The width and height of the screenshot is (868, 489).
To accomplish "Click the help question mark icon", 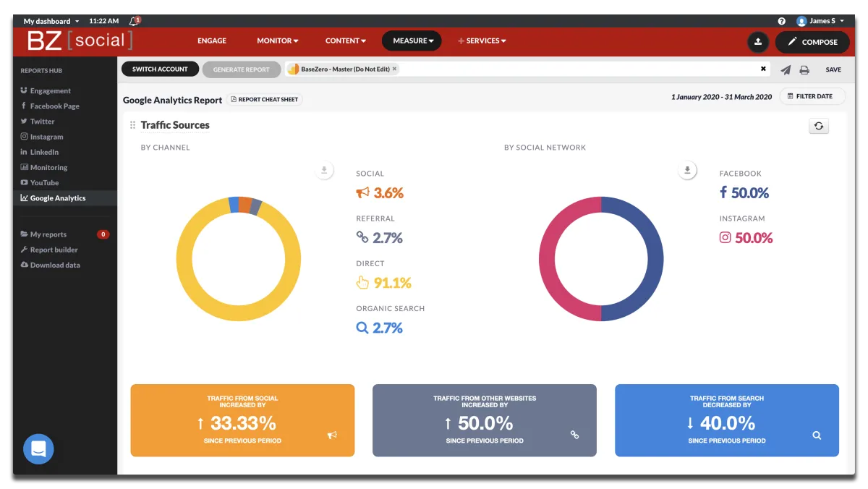I will pyautogui.click(x=781, y=21).
